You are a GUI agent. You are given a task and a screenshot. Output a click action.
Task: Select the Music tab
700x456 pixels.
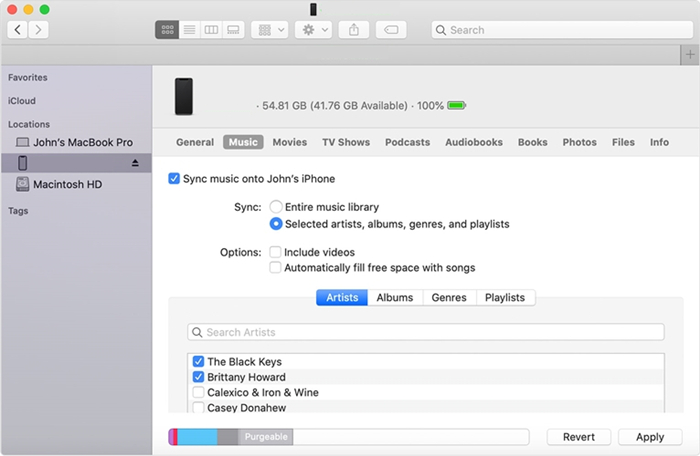pyautogui.click(x=243, y=142)
